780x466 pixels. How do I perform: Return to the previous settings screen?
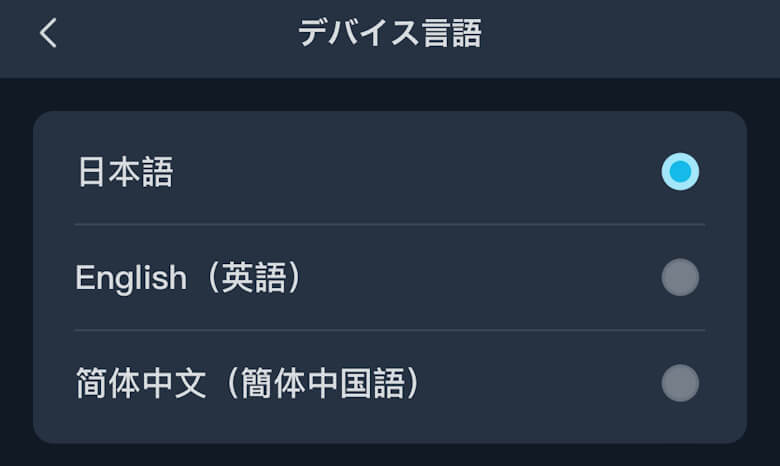48,33
